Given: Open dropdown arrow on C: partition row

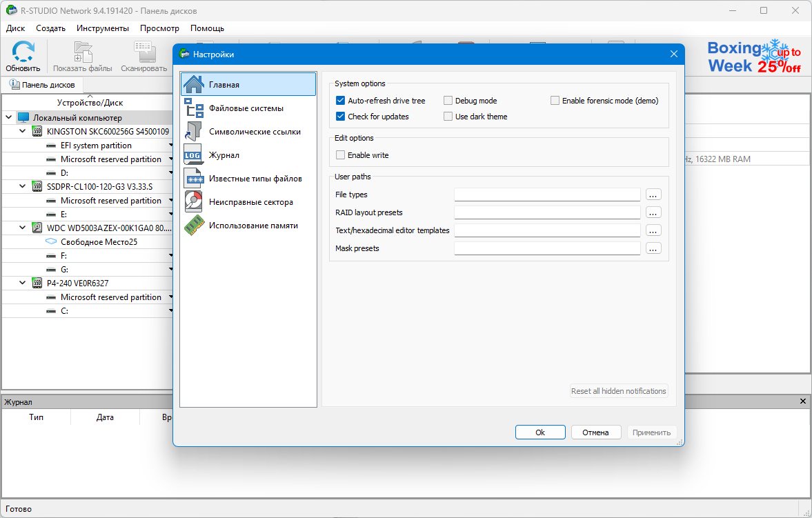Looking at the screenshot, I should [x=170, y=311].
